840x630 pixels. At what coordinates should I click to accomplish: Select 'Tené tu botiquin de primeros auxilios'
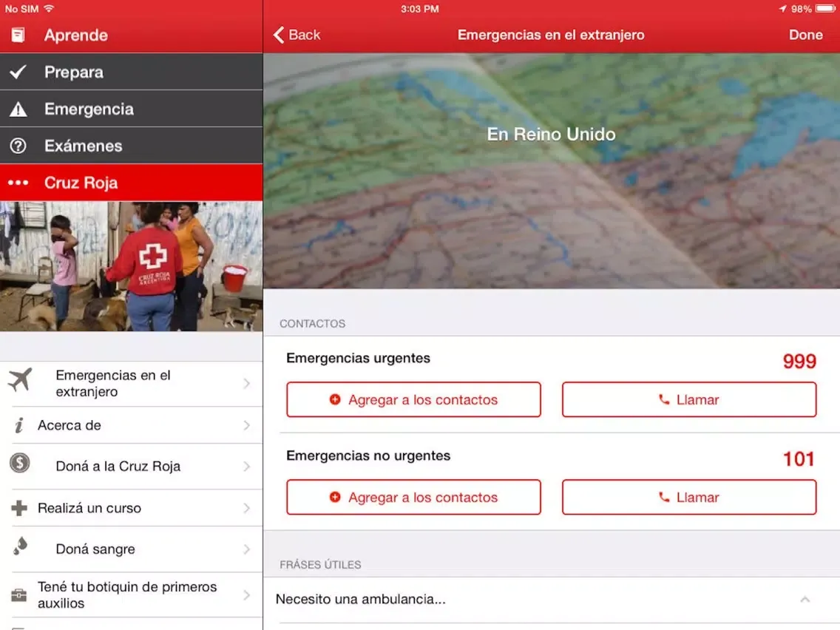(x=127, y=595)
